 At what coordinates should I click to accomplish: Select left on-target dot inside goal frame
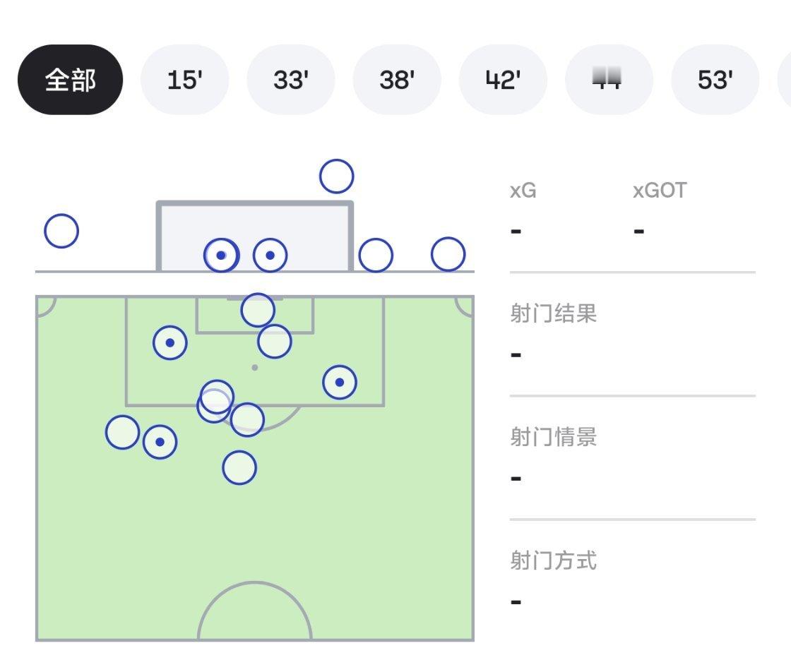click(221, 256)
